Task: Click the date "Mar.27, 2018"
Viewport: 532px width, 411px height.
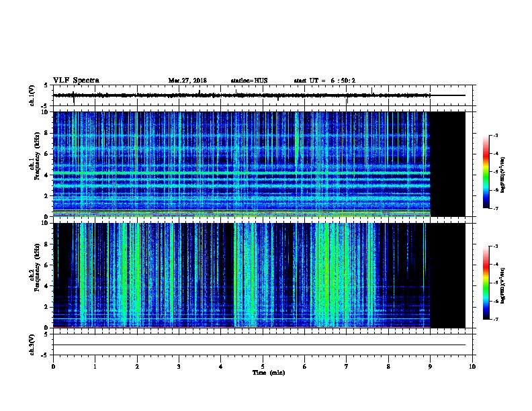Action: (x=187, y=81)
